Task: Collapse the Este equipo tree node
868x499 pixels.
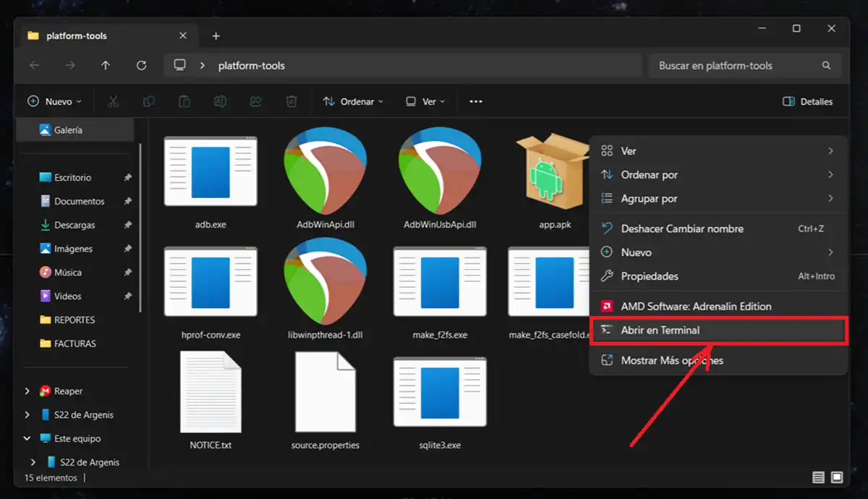Action: pos(27,438)
